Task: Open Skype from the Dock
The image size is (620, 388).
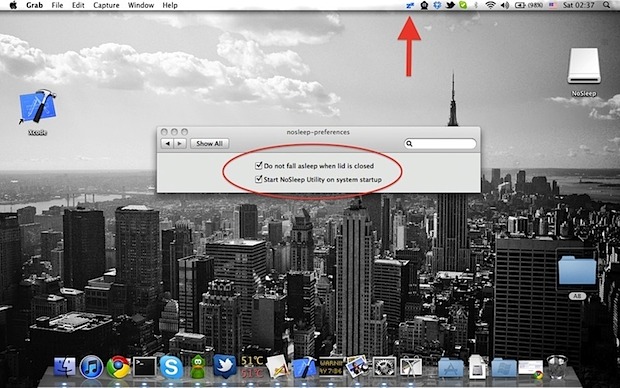Action: point(171,367)
